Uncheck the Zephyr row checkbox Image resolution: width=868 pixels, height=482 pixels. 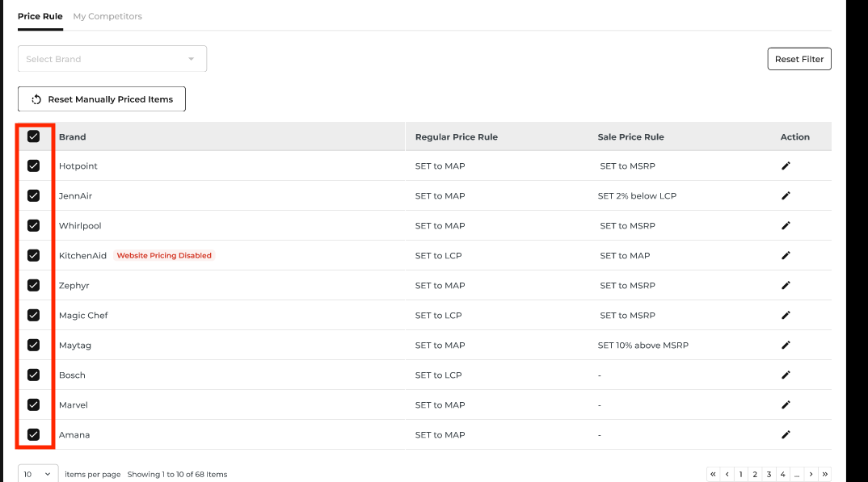point(33,285)
